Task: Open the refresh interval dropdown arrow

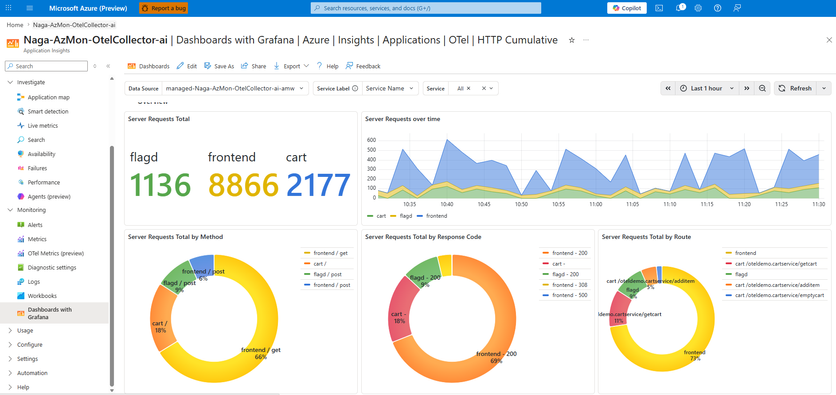Action: point(824,88)
